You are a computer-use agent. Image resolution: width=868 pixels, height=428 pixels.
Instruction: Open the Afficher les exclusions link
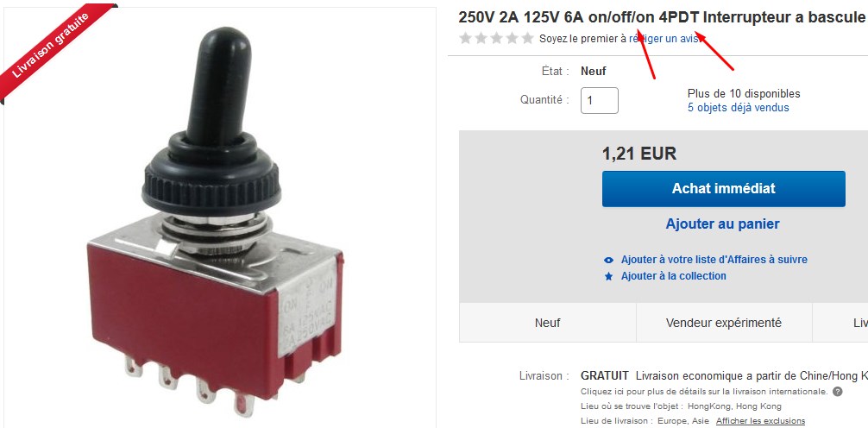[x=761, y=421]
